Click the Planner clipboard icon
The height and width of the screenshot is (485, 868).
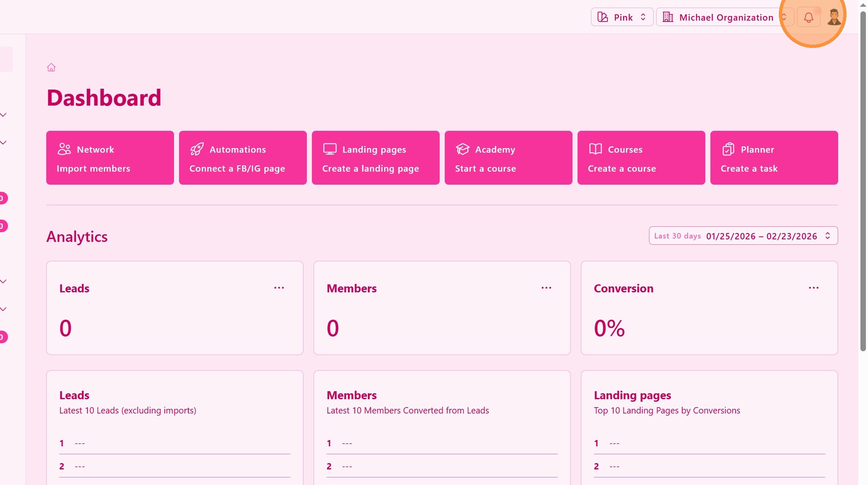728,149
